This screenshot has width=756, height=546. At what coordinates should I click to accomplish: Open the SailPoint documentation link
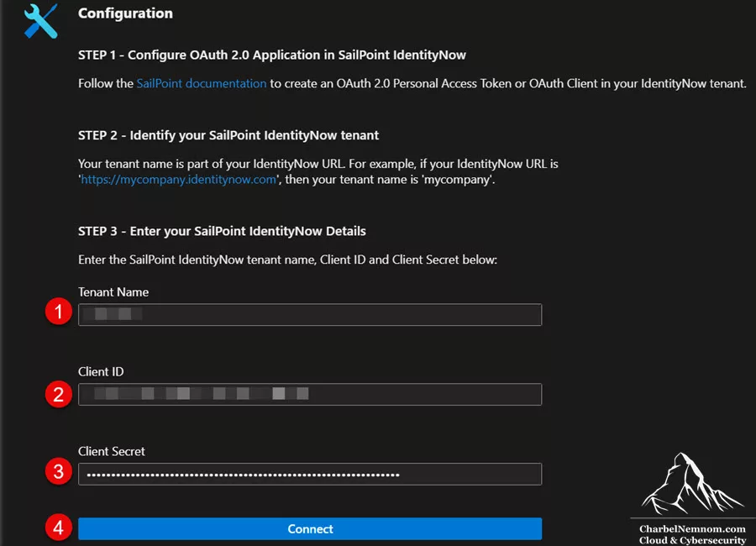pos(202,83)
